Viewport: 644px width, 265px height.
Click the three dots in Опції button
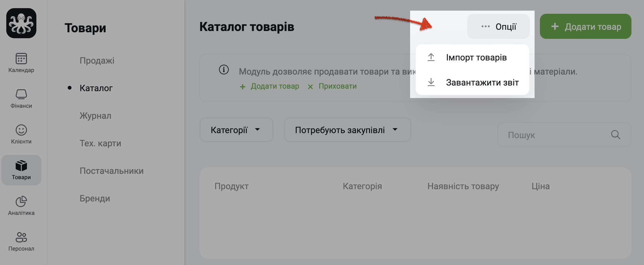(485, 27)
